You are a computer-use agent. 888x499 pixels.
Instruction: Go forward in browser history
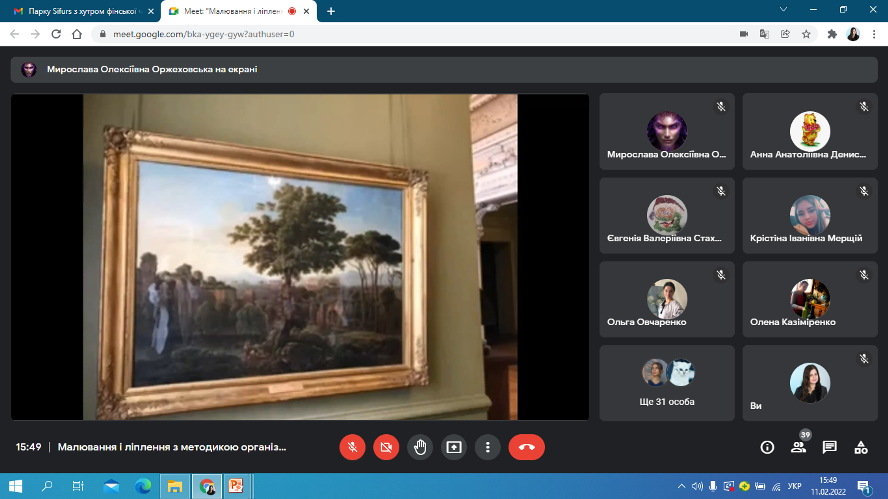[x=35, y=34]
